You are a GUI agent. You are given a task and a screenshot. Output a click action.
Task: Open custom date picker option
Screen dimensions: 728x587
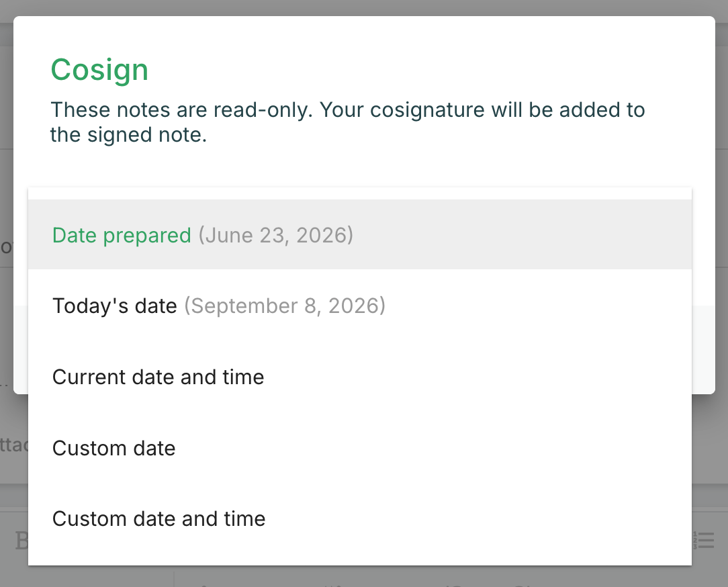[360, 448]
